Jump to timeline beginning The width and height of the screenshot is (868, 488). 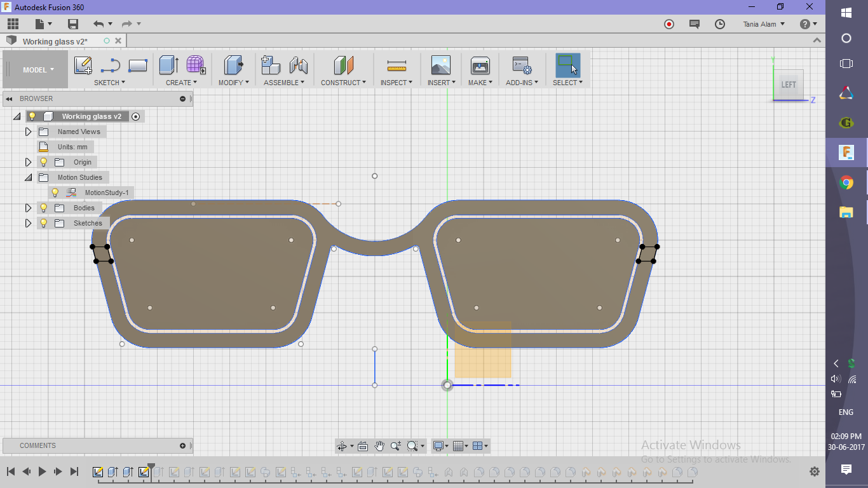(x=11, y=471)
